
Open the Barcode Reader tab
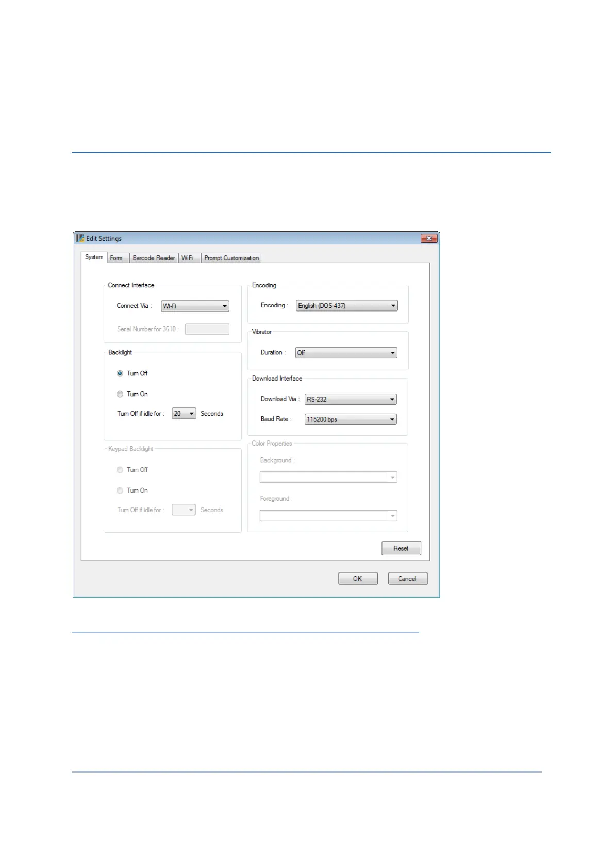(154, 258)
